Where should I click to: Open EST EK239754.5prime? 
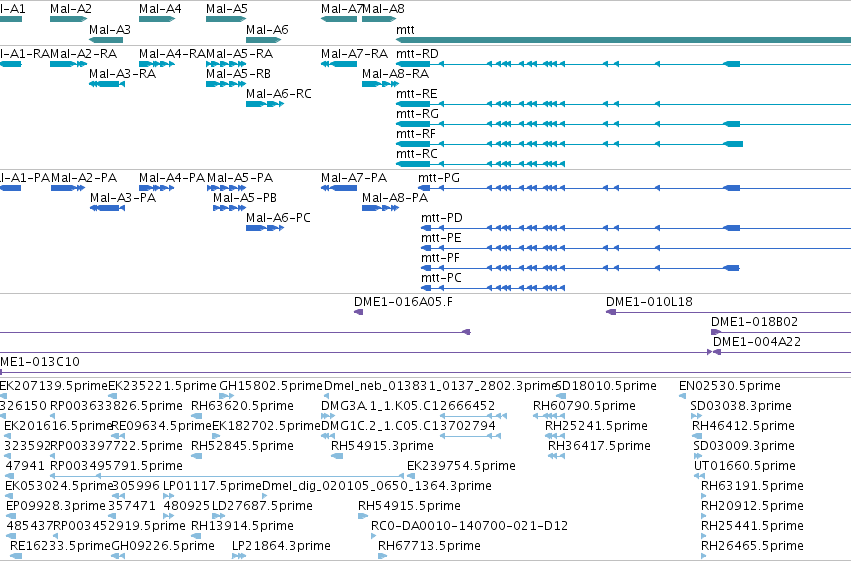(461, 467)
